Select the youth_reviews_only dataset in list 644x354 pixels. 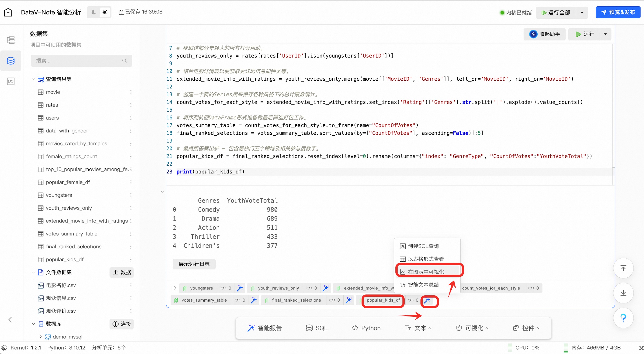[69, 208]
